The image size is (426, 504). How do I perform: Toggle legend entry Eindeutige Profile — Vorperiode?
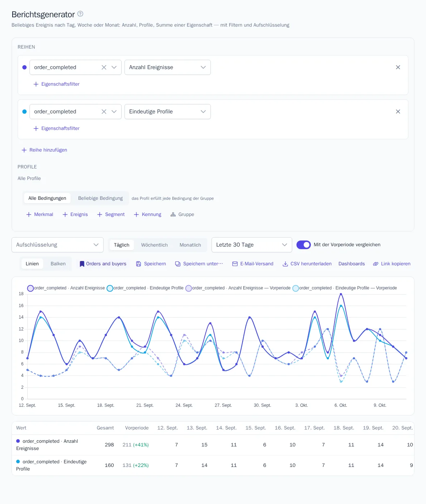(x=345, y=288)
